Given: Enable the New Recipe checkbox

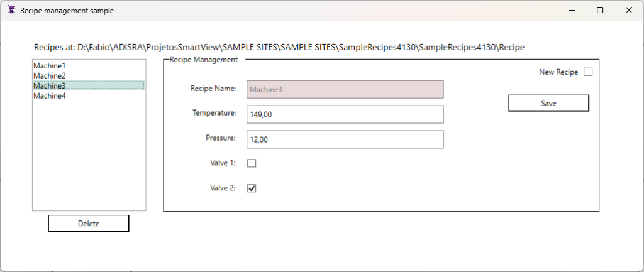Looking at the screenshot, I should pyautogui.click(x=588, y=72).
